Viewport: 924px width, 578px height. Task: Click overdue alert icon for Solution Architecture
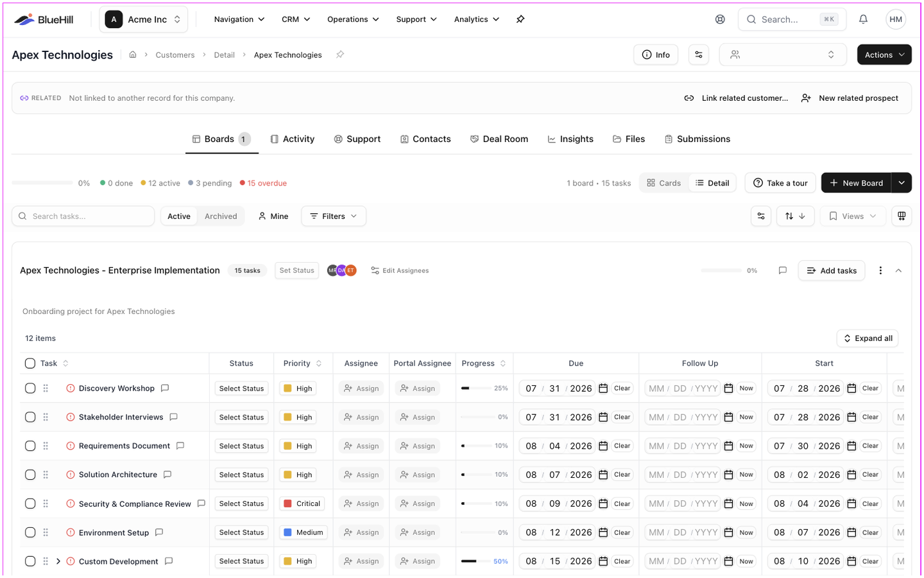tap(71, 475)
